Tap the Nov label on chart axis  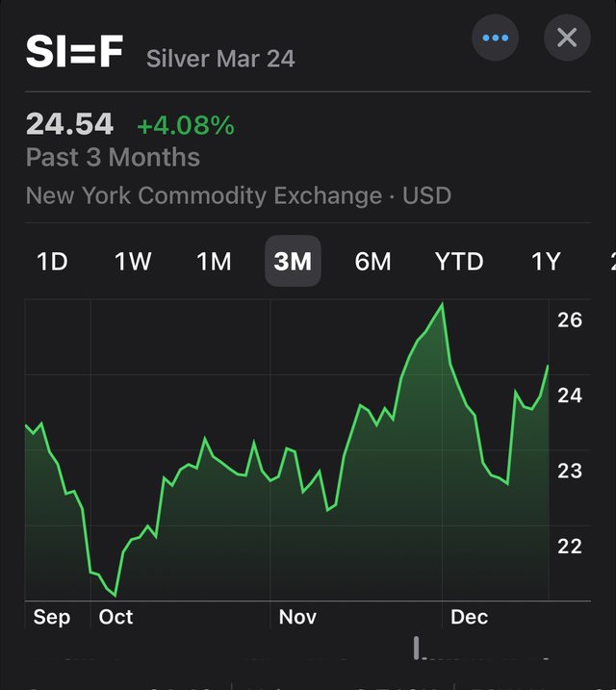pyautogui.click(x=297, y=617)
